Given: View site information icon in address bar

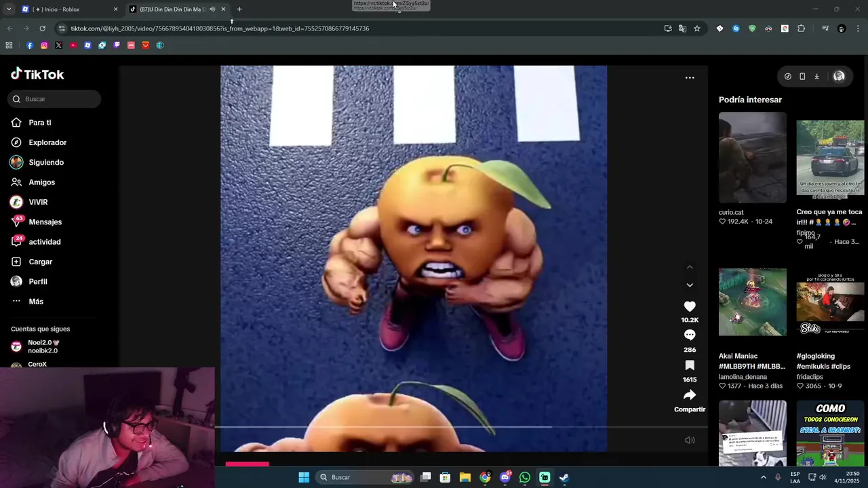Looking at the screenshot, I should pyautogui.click(x=62, y=28).
